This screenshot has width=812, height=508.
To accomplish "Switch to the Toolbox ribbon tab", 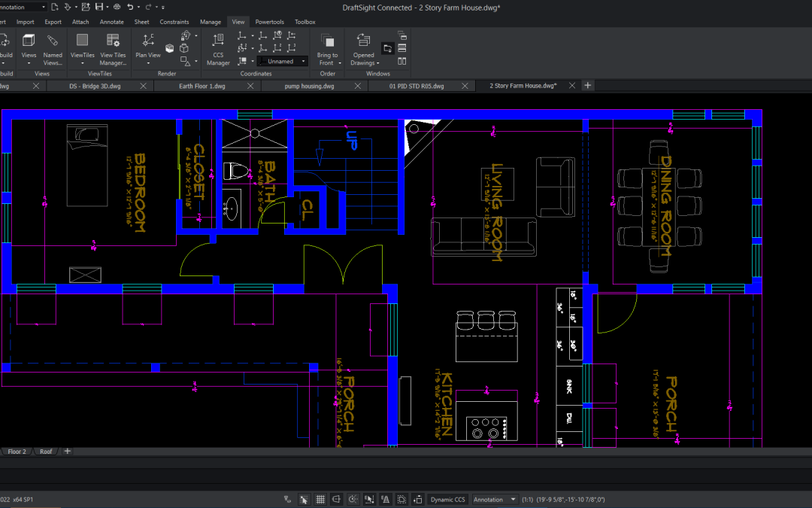I will coord(305,22).
